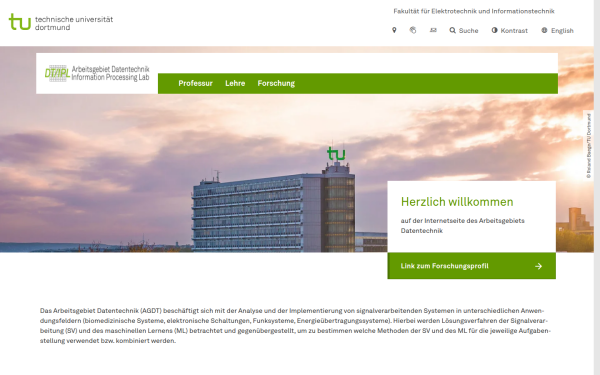600x375 pixels.
Task: Click the vertical image copyright credit
Action: pos(589,145)
